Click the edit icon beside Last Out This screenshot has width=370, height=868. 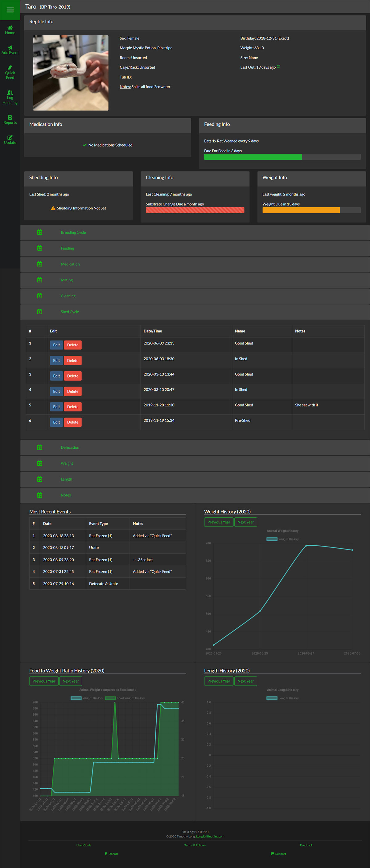279,67
